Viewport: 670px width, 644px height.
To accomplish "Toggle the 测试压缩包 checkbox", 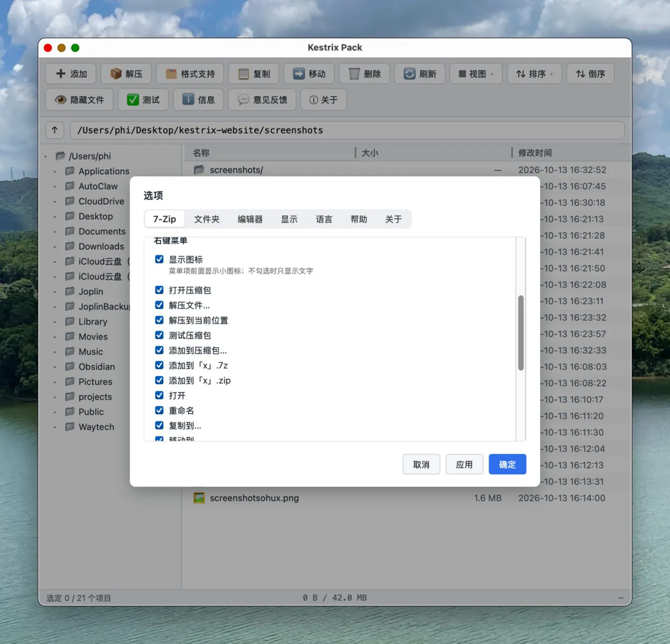I will 159,335.
